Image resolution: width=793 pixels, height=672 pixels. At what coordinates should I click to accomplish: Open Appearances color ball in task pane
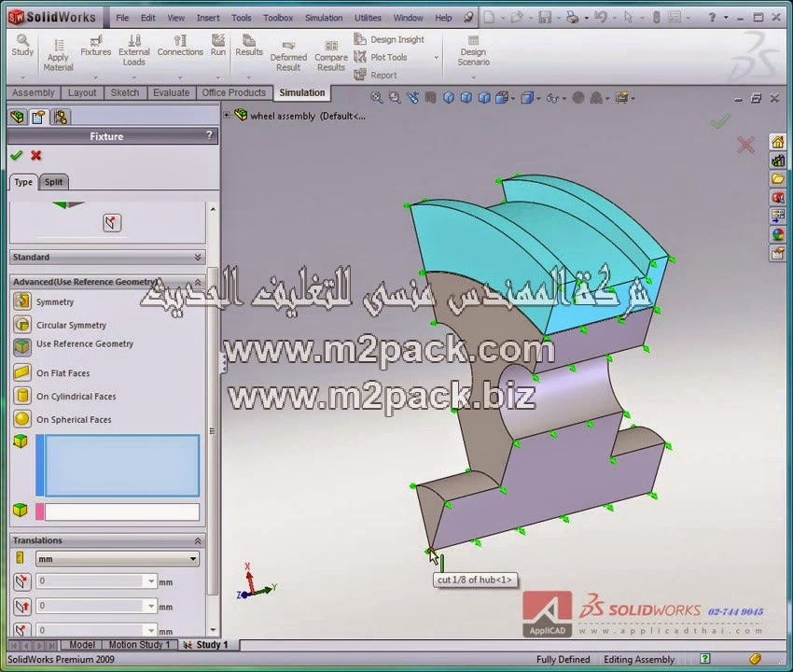tap(778, 234)
